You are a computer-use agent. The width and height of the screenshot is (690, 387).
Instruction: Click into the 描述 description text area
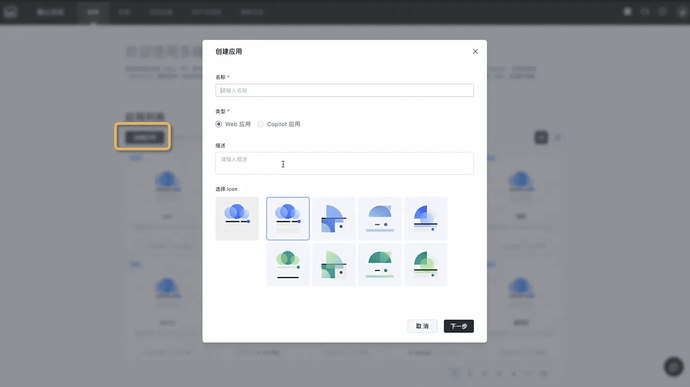tap(344, 163)
